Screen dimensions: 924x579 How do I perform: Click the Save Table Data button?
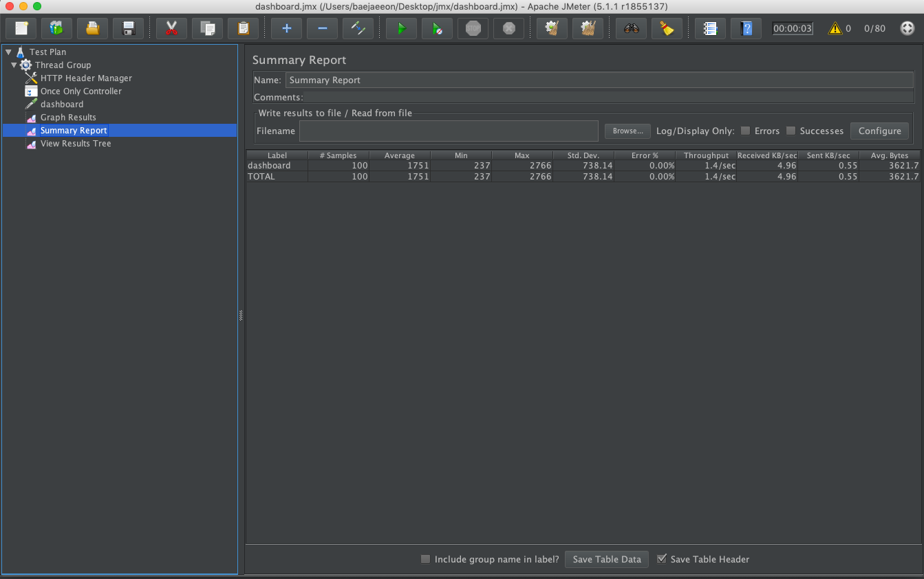(x=606, y=559)
